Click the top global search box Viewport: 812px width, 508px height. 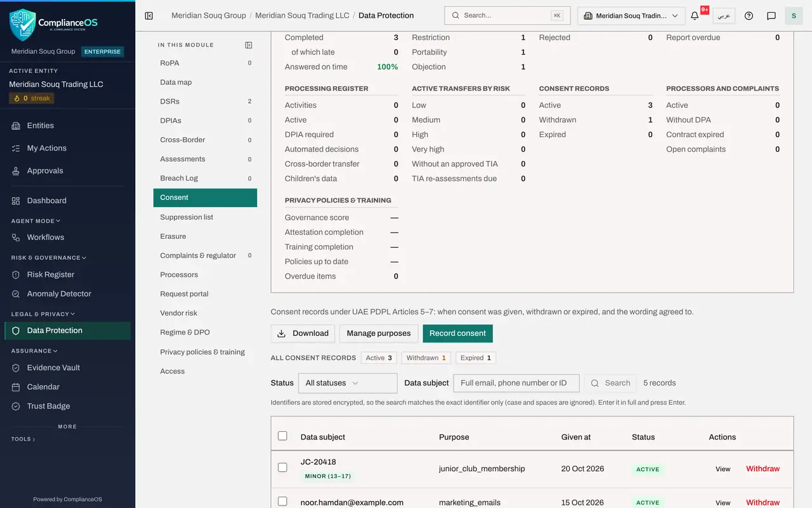coord(507,15)
